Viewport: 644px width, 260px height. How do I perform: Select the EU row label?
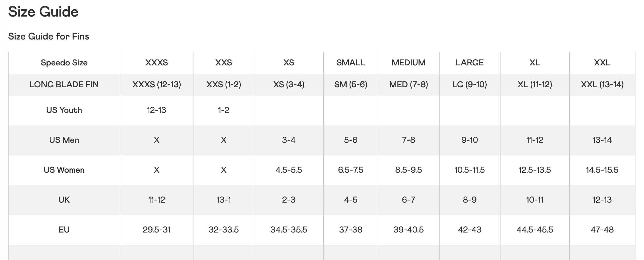tap(64, 230)
